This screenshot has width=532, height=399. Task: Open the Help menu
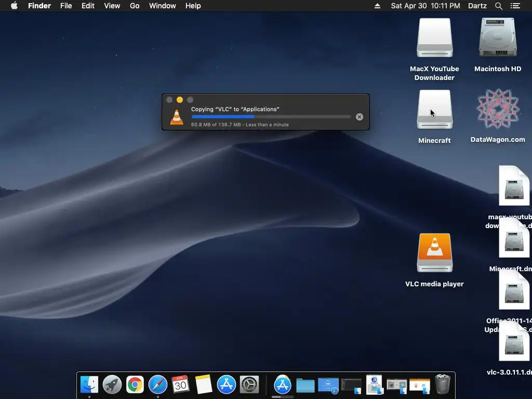tap(193, 6)
